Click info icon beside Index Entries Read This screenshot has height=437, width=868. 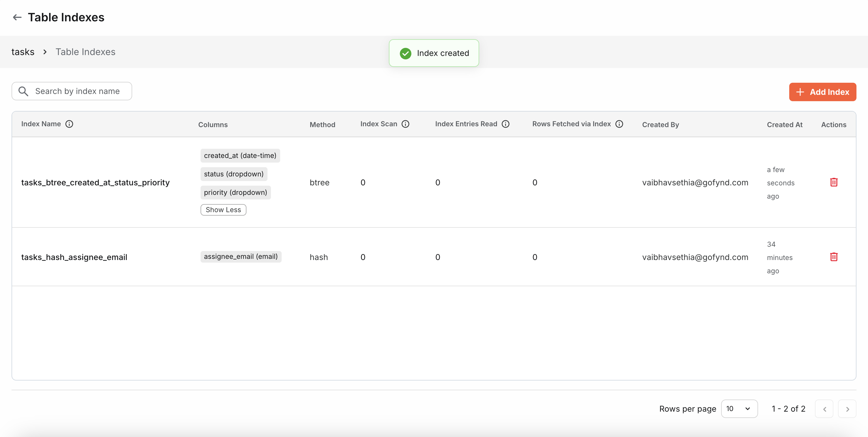506,124
